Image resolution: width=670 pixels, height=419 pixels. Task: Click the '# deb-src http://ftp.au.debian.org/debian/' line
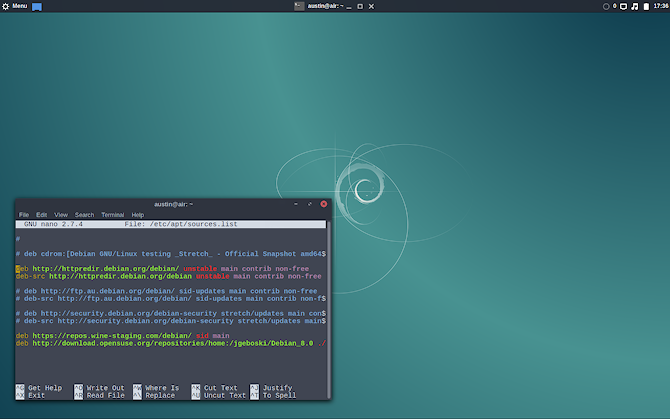tap(171, 299)
